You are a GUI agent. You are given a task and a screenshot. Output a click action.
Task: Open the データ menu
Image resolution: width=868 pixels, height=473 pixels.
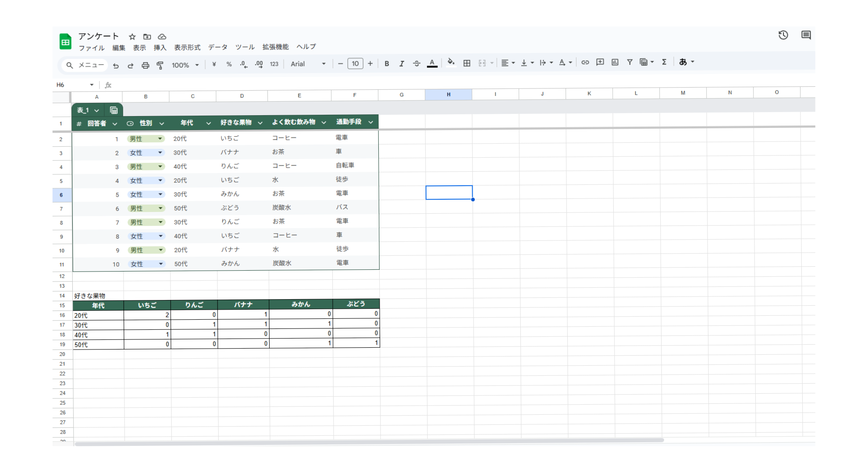217,47
